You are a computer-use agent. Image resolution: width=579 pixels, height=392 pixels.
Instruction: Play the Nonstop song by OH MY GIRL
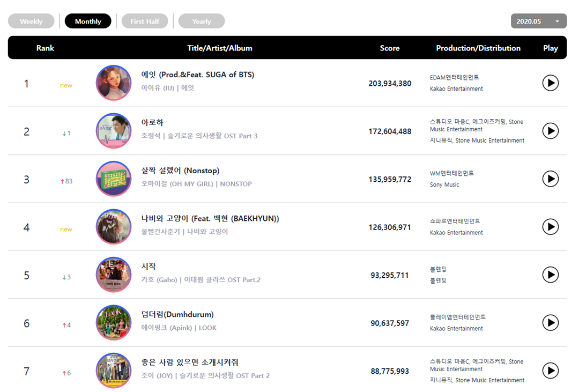550,179
